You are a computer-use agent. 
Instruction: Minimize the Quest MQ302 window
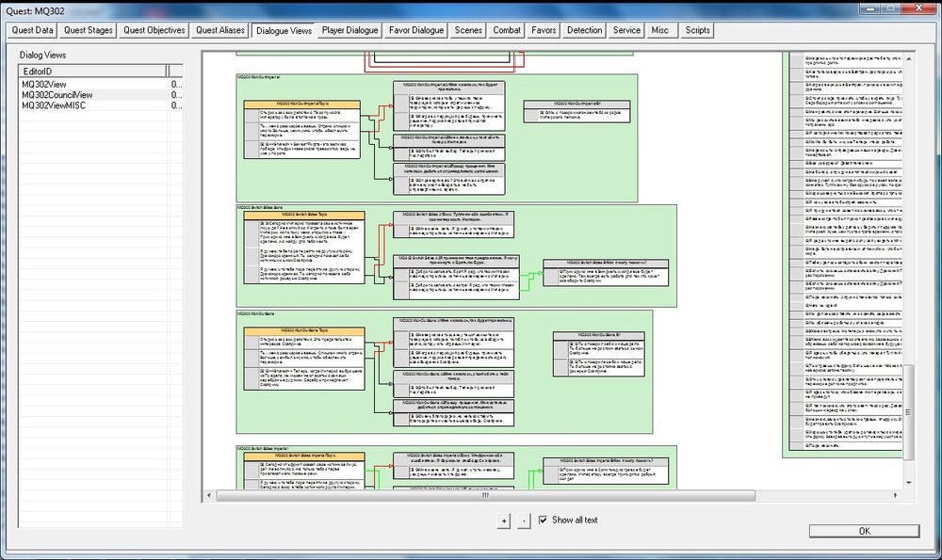point(870,8)
